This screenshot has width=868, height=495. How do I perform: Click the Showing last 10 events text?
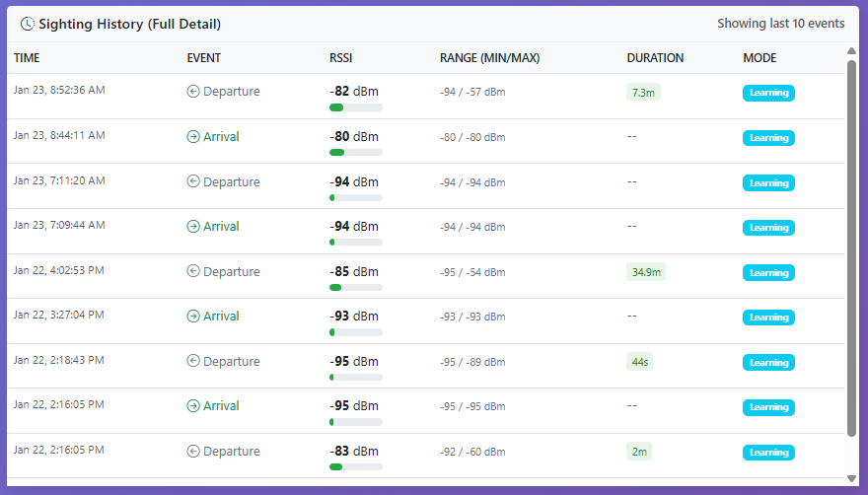point(780,24)
